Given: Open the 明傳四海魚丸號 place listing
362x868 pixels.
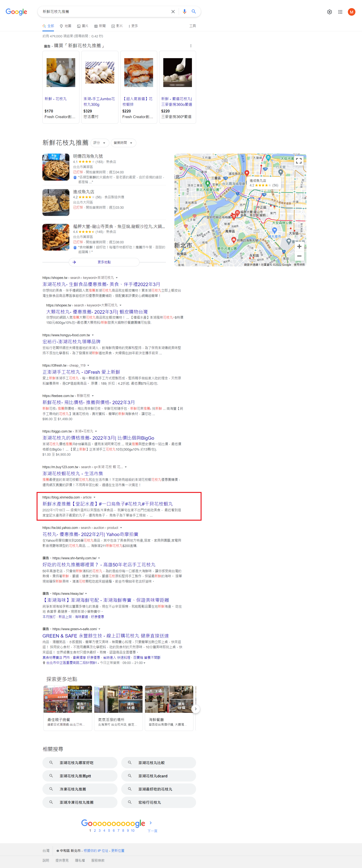Looking at the screenshot, I should tap(88, 156).
